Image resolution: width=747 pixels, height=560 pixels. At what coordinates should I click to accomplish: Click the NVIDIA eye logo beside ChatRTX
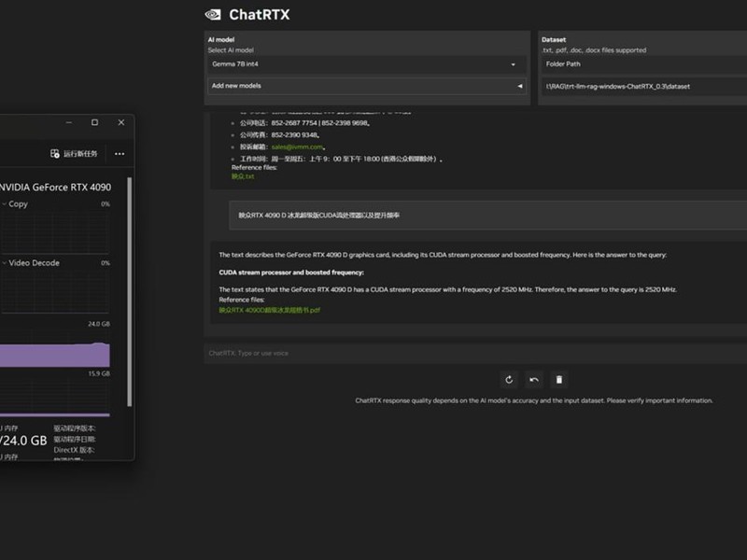point(213,15)
